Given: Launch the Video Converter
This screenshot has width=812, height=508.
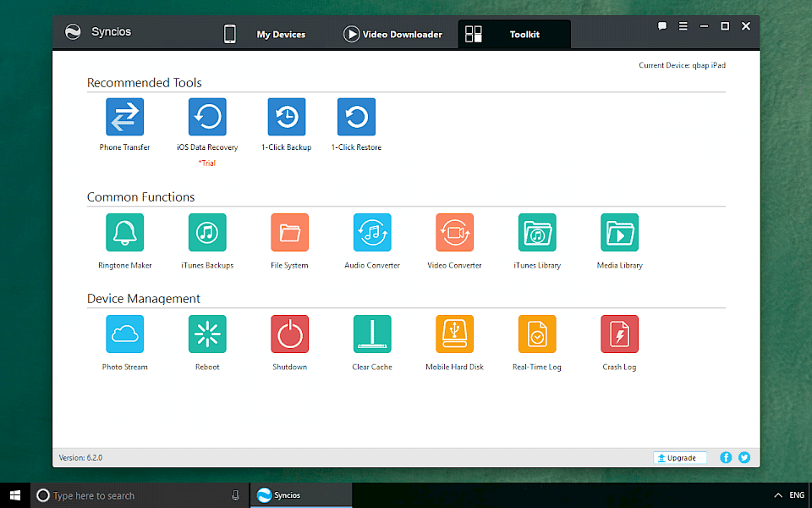Looking at the screenshot, I should pos(454,232).
